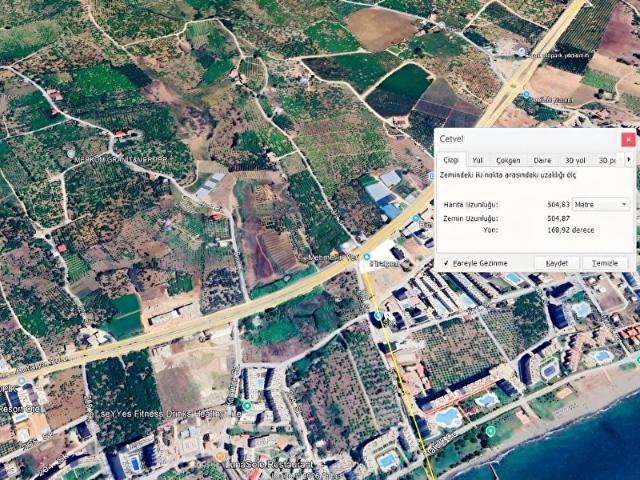Click the Harita Uzunluğu value 504,83

point(559,204)
